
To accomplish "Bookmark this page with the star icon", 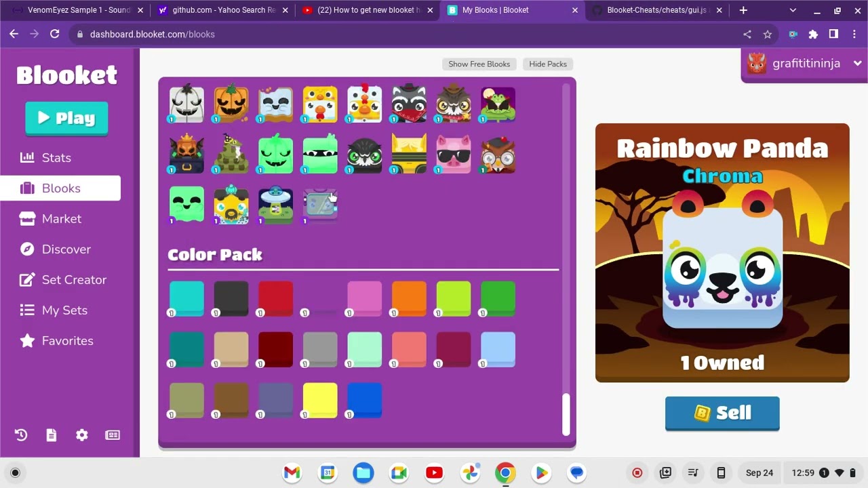I will (768, 34).
